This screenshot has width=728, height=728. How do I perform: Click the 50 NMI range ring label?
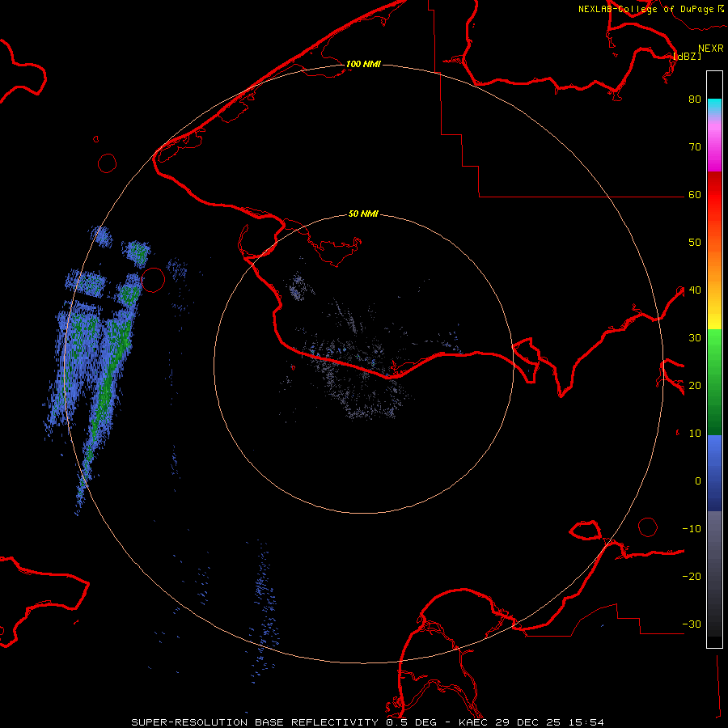(363, 214)
